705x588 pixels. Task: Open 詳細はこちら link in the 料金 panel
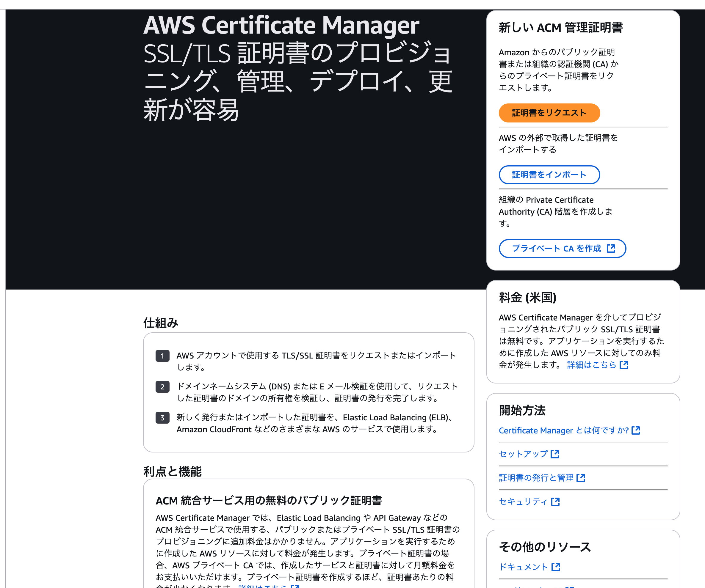[x=592, y=365]
